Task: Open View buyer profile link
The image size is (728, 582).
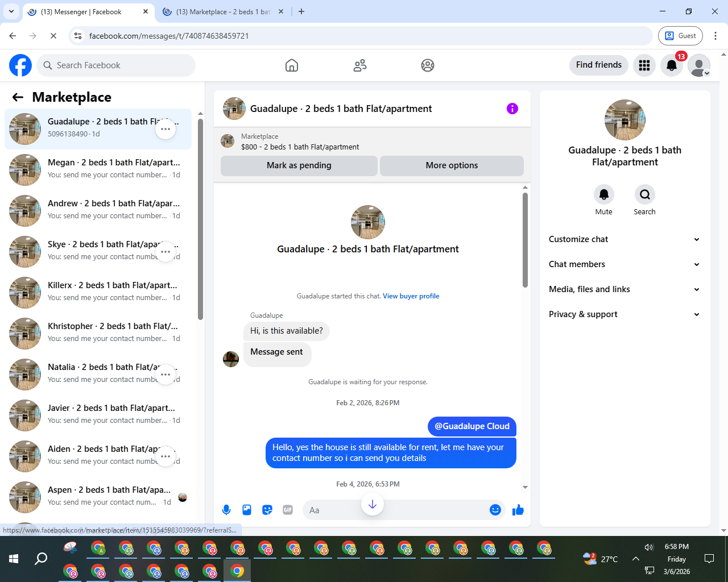Action: [x=411, y=296]
